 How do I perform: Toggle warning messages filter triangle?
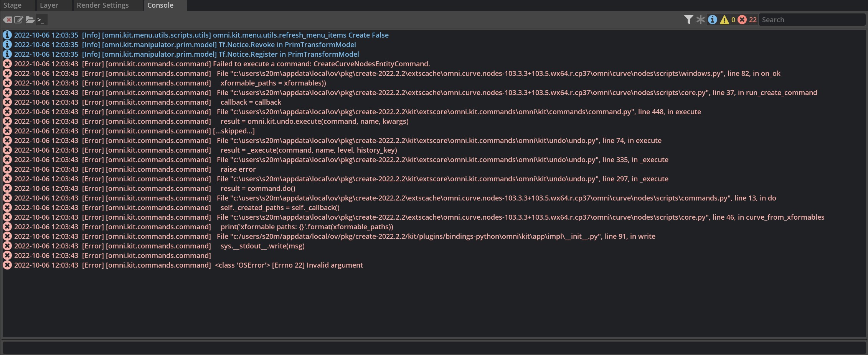pos(724,20)
